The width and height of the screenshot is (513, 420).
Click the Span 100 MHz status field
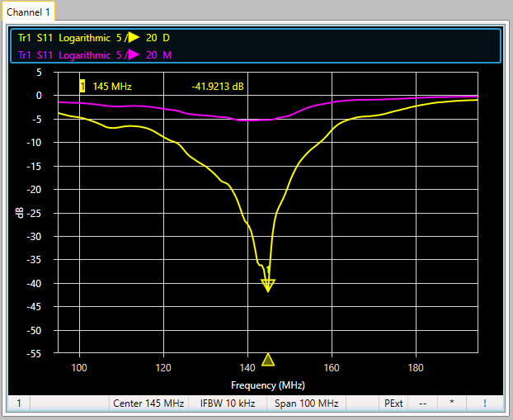point(306,403)
